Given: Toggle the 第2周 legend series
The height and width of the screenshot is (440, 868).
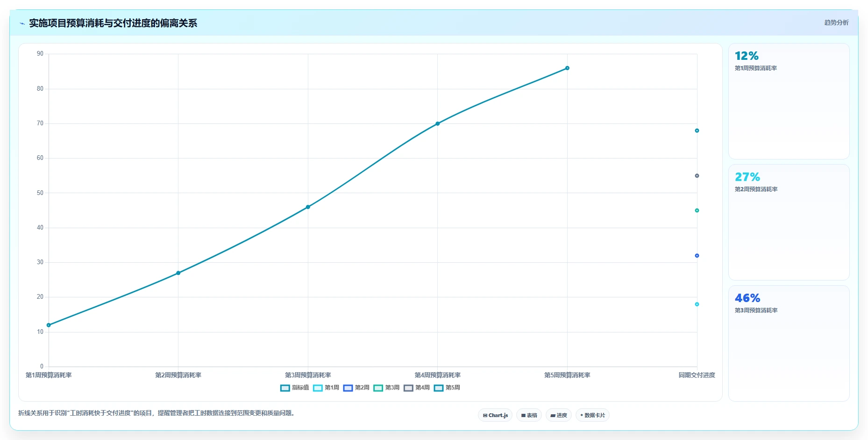Looking at the screenshot, I should (356, 388).
